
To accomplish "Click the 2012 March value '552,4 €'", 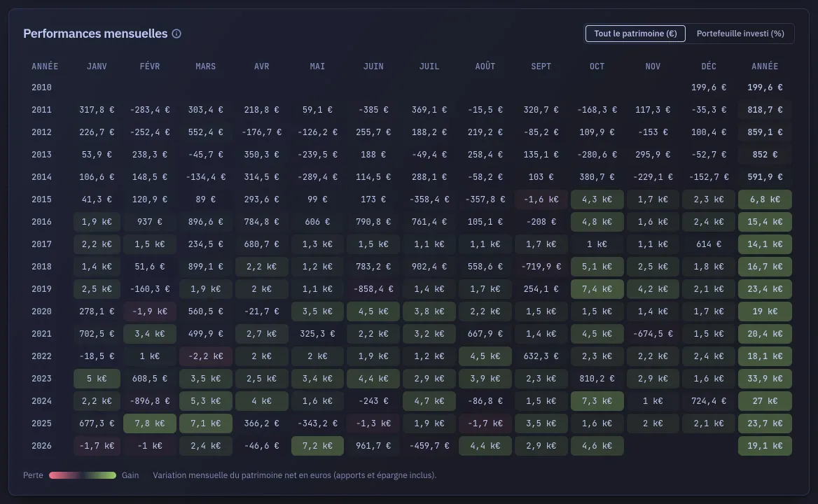I will (x=205, y=132).
